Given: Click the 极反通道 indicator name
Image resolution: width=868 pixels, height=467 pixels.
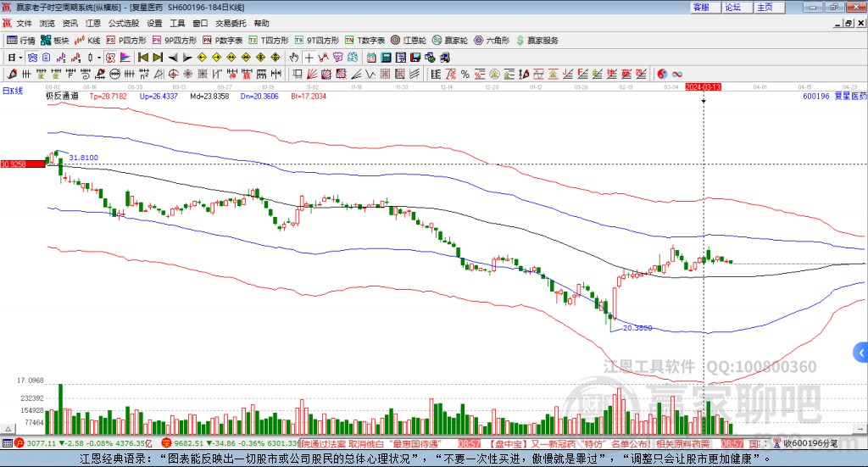Looking at the screenshot, I should click(62, 96).
